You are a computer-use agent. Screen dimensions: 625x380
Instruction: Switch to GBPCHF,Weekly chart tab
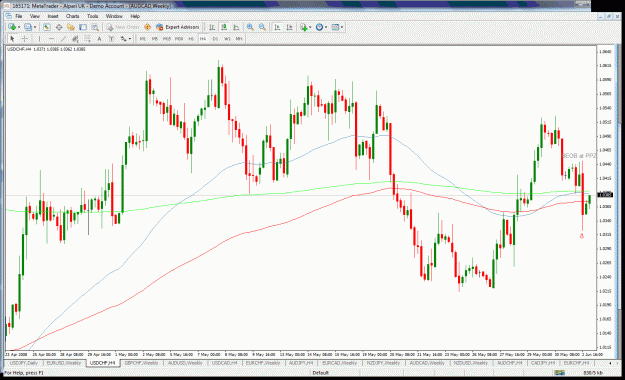tap(142, 363)
